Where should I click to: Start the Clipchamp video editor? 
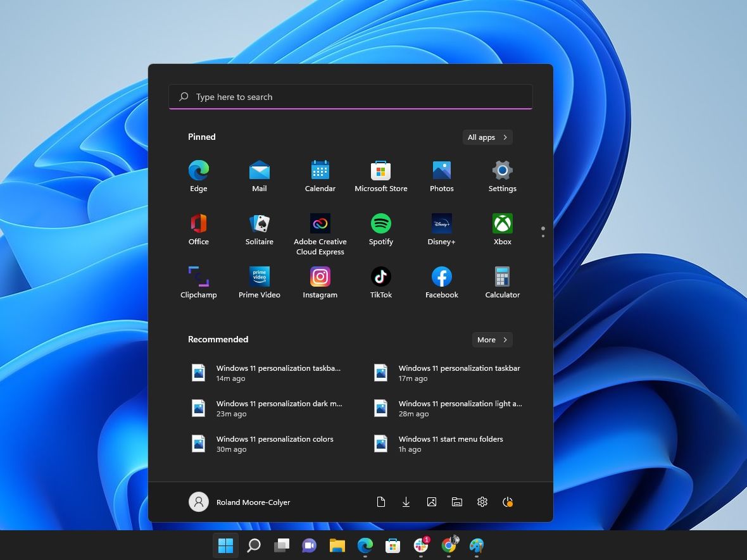click(x=198, y=277)
